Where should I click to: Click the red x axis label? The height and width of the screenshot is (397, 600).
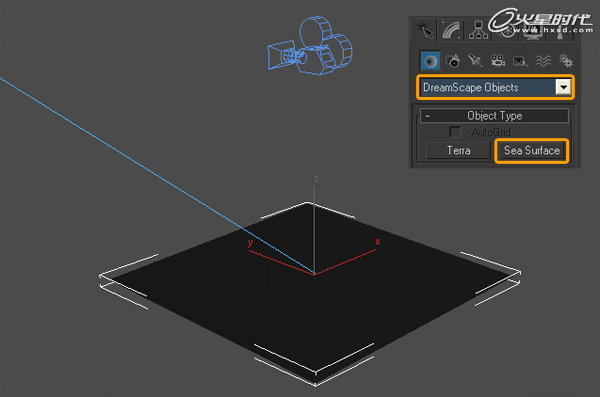point(378,242)
